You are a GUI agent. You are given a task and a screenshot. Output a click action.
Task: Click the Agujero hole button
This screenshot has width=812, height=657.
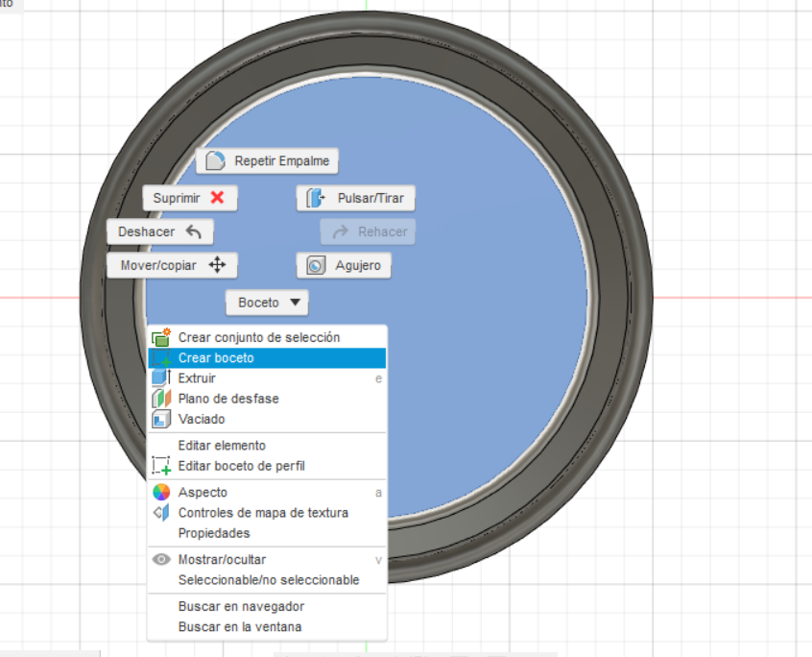point(344,265)
